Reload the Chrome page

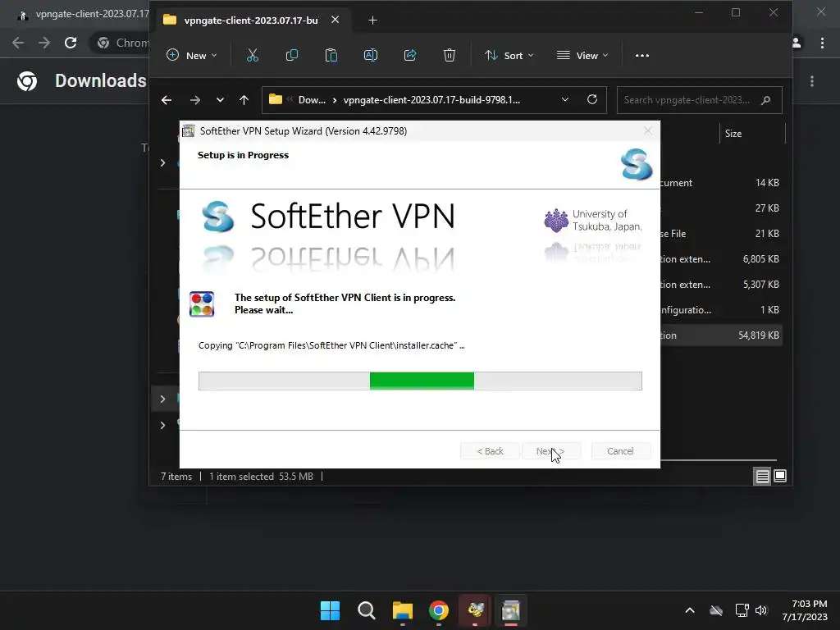pos(71,43)
